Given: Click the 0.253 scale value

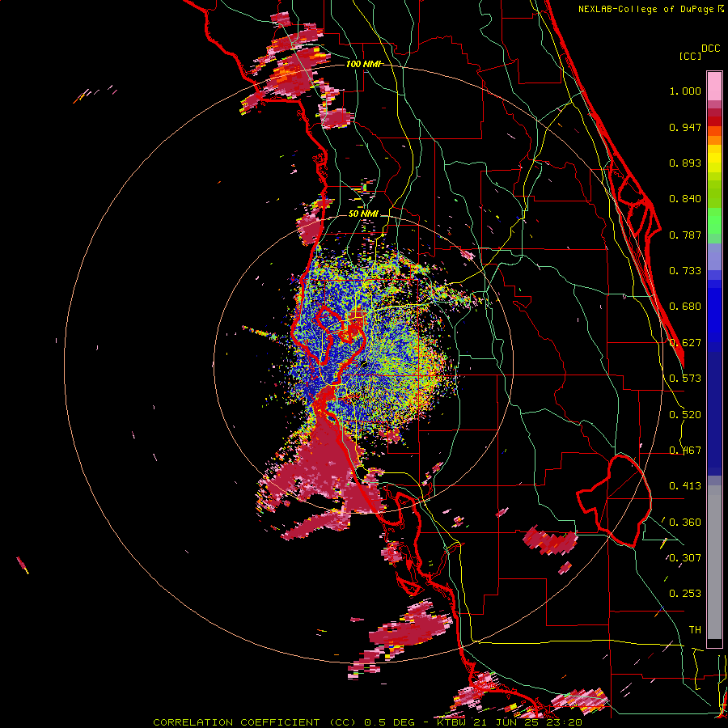Looking at the screenshot, I should (685, 594).
